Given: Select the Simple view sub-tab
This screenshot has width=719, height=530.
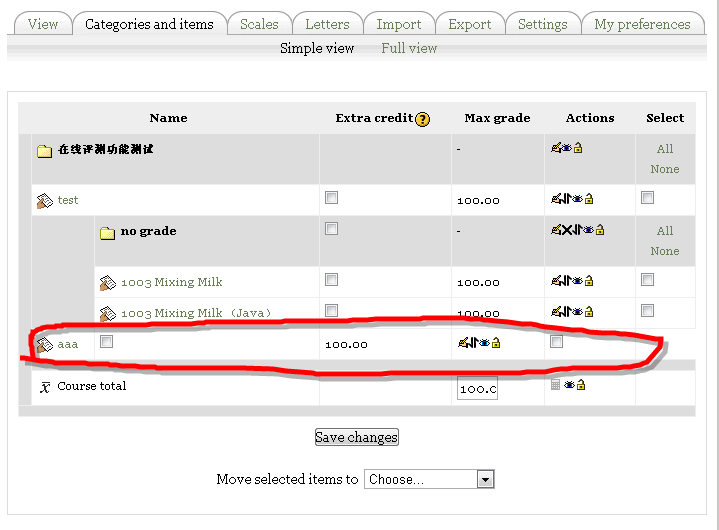Looking at the screenshot, I should 317,48.
